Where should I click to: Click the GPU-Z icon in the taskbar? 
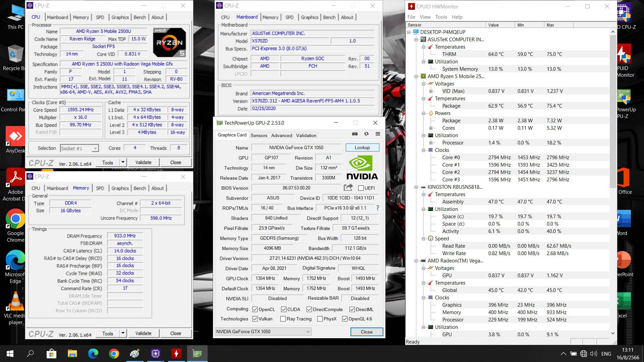(197, 354)
